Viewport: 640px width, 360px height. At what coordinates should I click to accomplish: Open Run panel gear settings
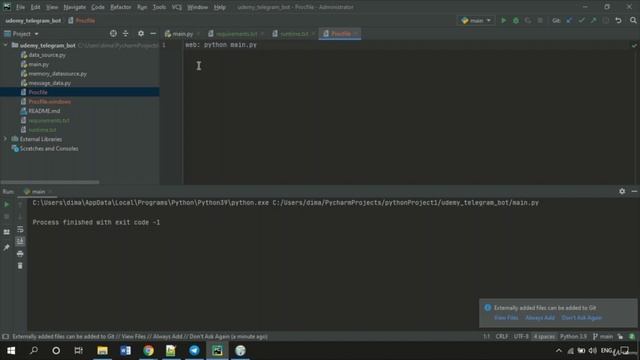click(x=622, y=191)
